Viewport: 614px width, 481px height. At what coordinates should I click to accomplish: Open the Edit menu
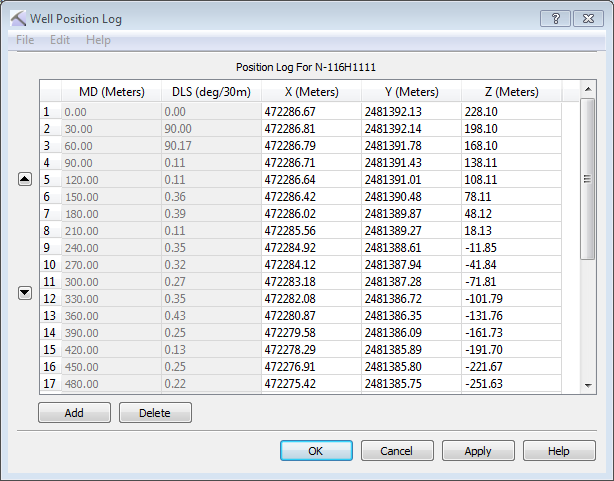coord(60,40)
